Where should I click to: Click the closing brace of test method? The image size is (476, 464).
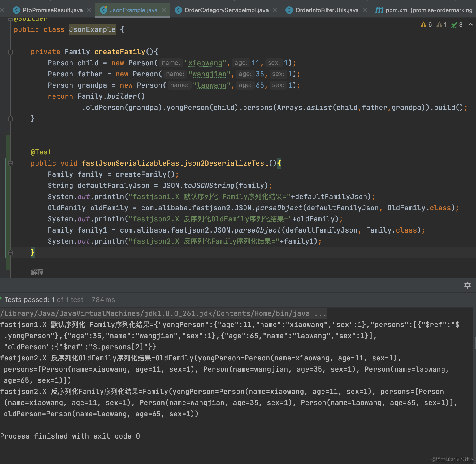click(x=33, y=252)
